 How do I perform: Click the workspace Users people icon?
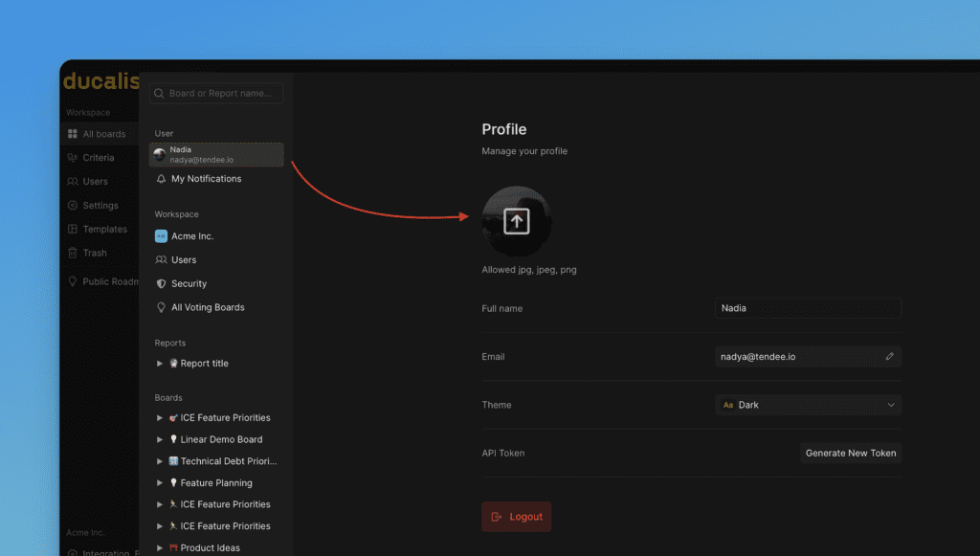161,260
